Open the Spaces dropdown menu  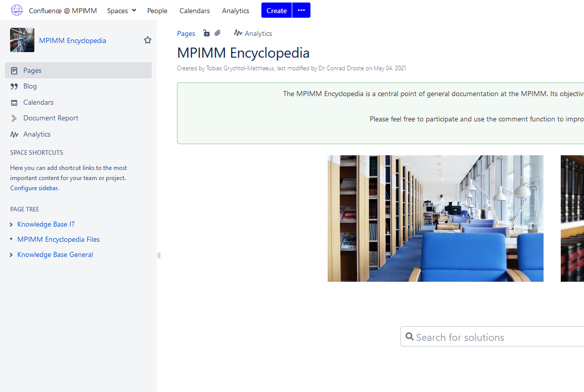(x=121, y=11)
